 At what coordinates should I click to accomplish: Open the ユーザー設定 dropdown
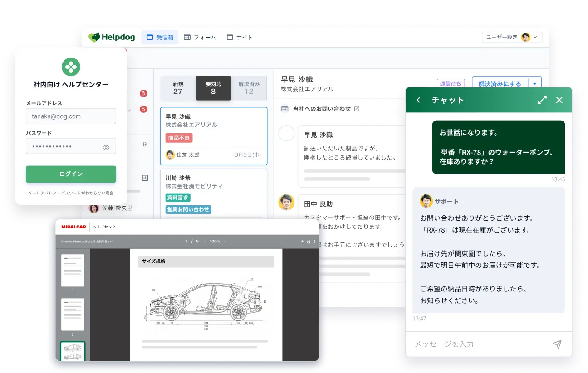[x=512, y=37]
